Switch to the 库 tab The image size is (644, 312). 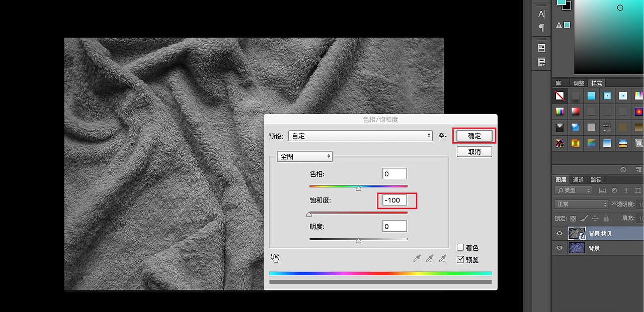click(x=558, y=83)
